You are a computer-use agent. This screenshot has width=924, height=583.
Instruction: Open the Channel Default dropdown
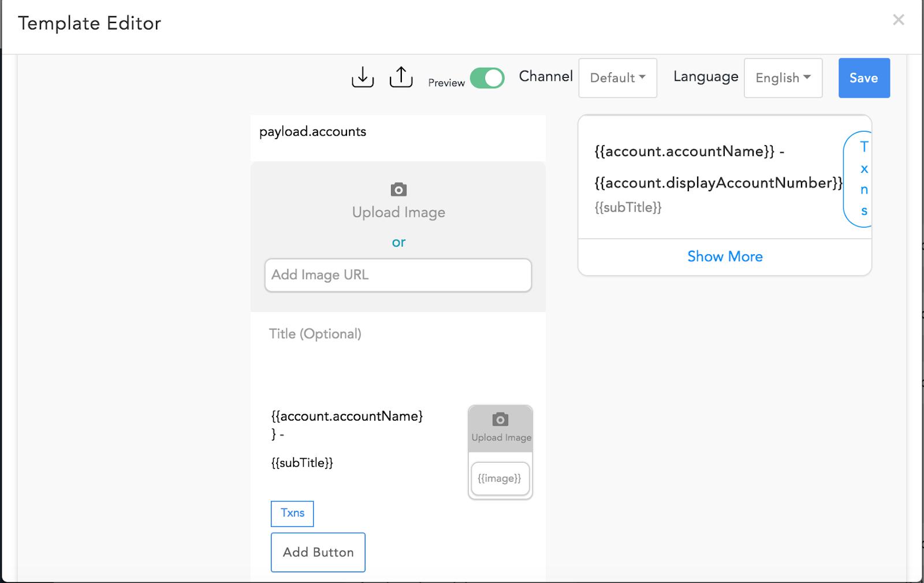pyautogui.click(x=618, y=78)
